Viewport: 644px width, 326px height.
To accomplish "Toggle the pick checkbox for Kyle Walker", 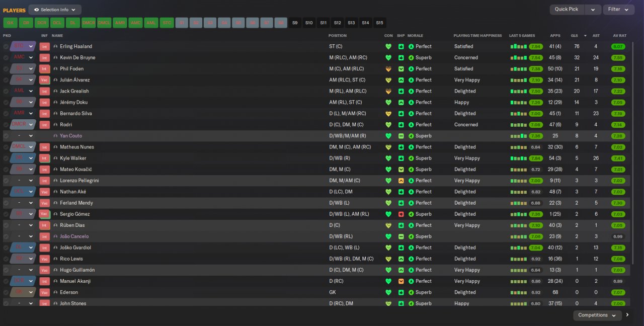I will [6, 158].
